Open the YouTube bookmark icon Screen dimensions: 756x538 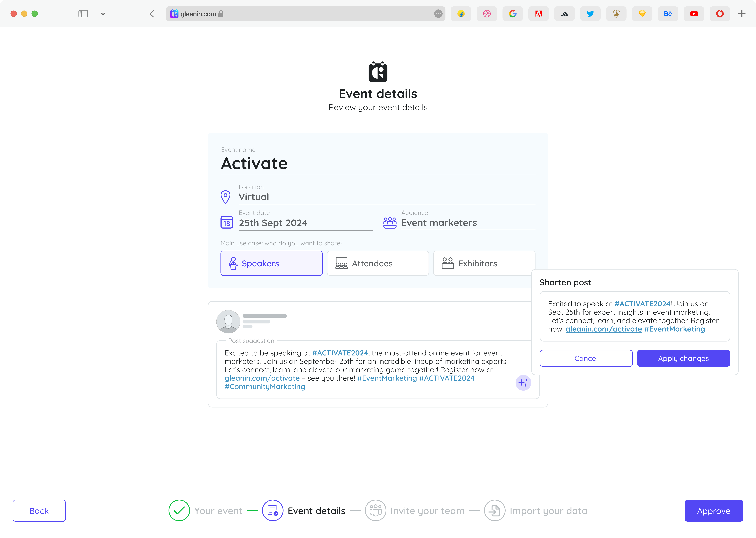pyautogui.click(x=694, y=14)
